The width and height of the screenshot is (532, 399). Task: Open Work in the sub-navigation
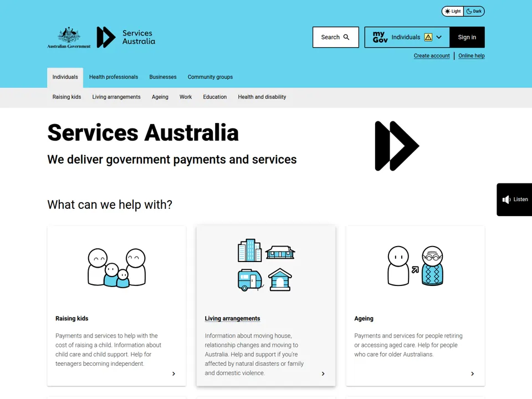(186, 97)
